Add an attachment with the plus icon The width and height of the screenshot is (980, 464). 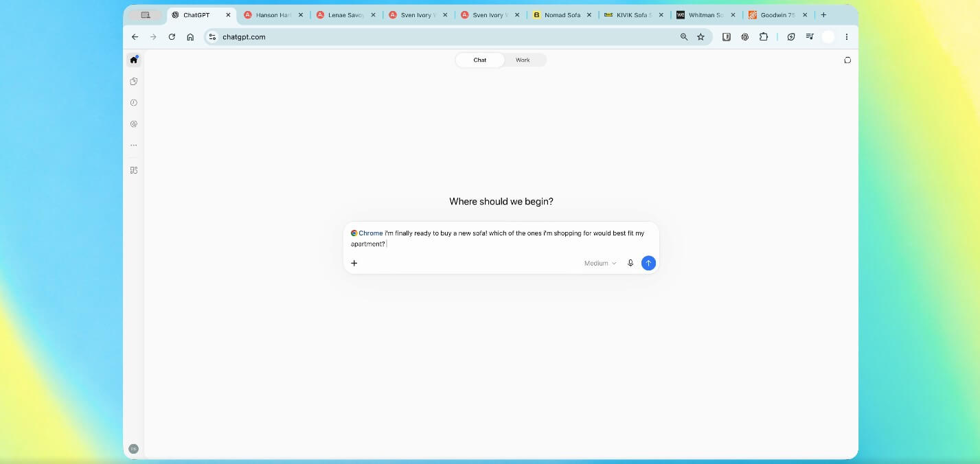click(354, 263)
